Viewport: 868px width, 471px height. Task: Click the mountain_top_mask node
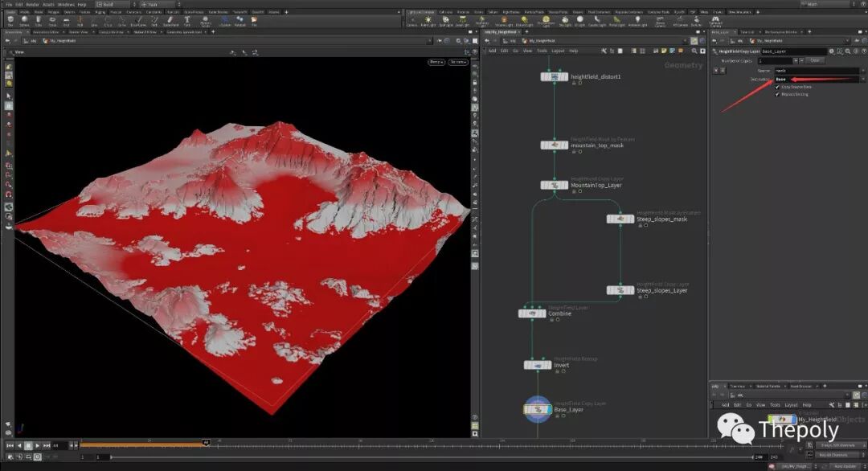click(x=554, y=145)
